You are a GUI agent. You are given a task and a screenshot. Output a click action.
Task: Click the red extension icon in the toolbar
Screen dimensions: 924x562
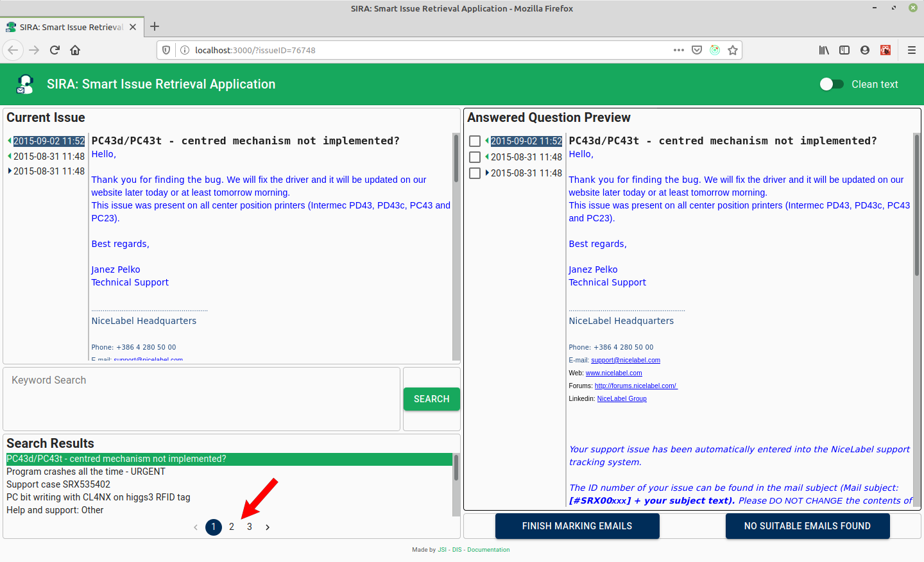886,49
